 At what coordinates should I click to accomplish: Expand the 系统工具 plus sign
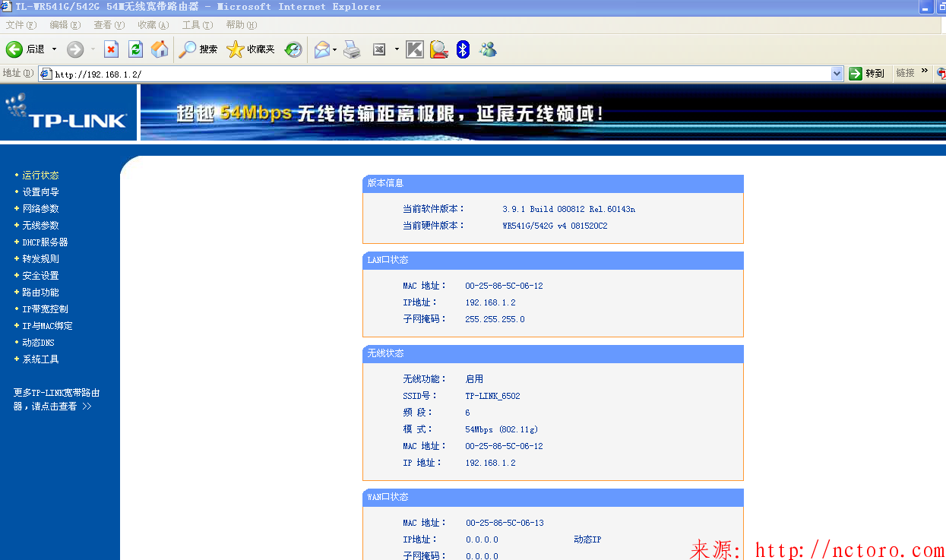(x=17, y=359)
